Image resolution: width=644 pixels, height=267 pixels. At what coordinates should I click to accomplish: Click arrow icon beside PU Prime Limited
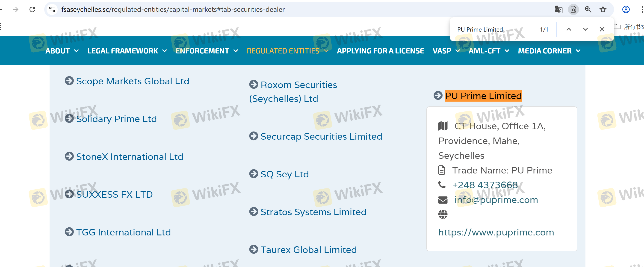tap(438, 95)
